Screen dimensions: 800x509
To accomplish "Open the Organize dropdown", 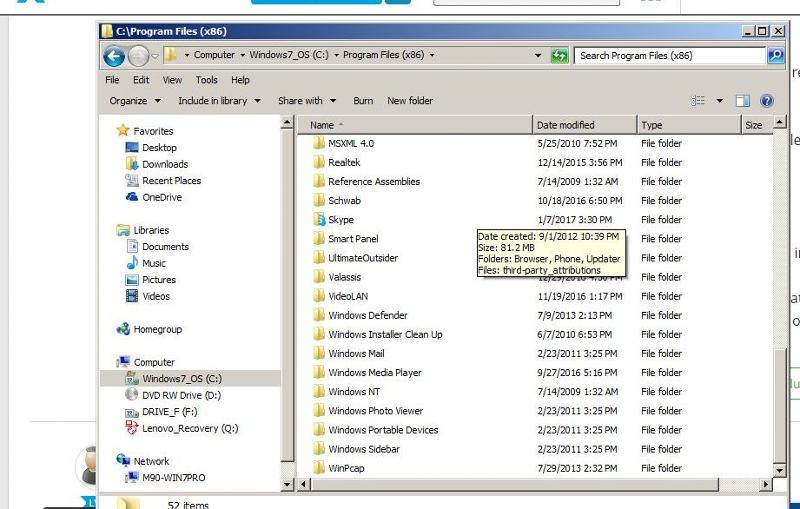I will pyautogui.click(x=135, y=101).
